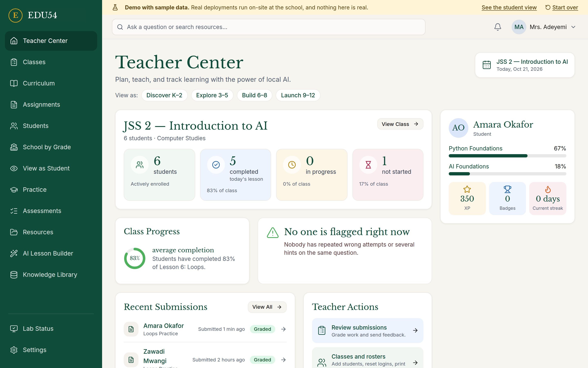Click the MA profile avatar
This screenshot has height=368, width=588.
click(519, 27)
